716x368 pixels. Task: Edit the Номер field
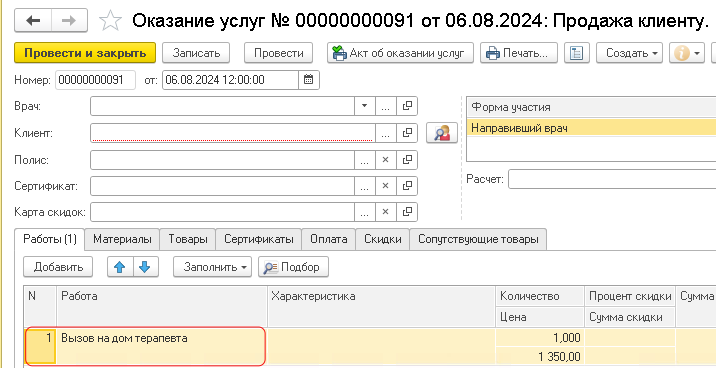click(95, 80)
